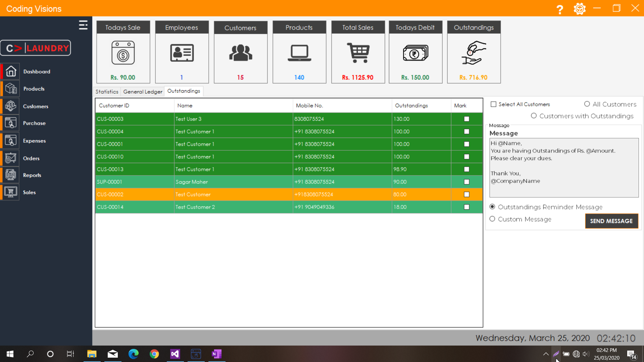This screenshot has width=644, height=362.
Task: Select Customers with Outstandings radio option
Action: (x=534, y=116)
